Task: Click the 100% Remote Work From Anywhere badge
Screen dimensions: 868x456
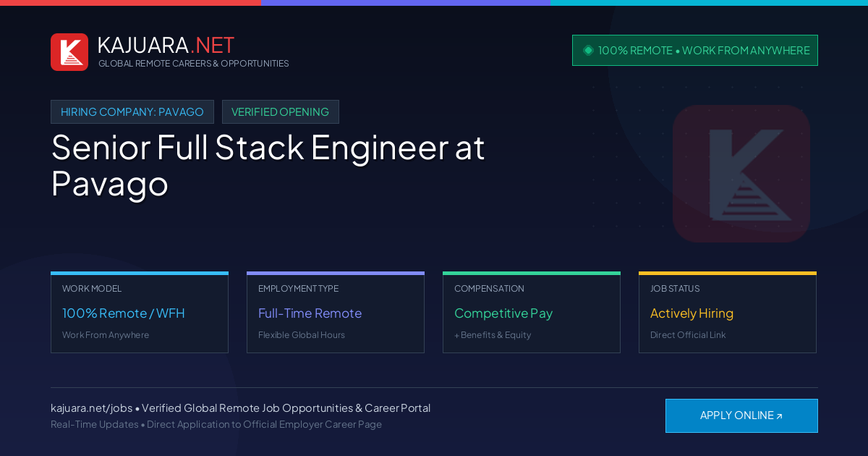Action: pos(695,51)
